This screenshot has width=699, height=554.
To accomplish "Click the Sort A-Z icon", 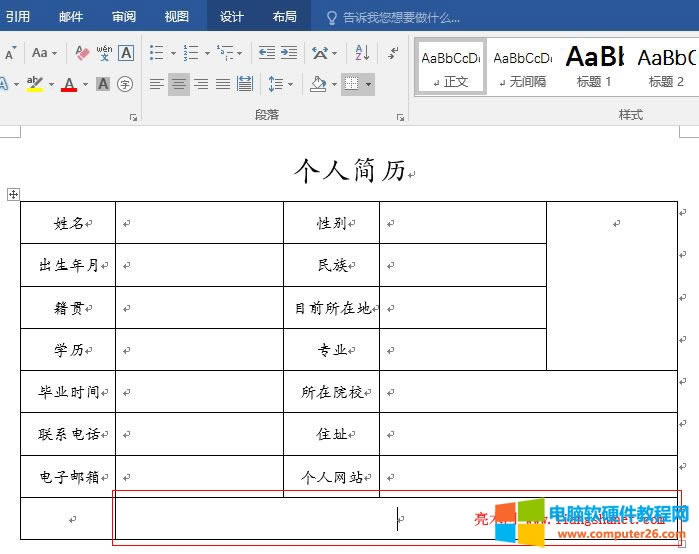I will tap(362, 53).
